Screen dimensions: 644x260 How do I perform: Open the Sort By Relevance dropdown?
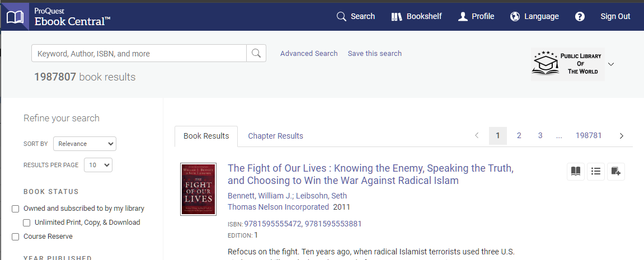[x=84, y=144]
